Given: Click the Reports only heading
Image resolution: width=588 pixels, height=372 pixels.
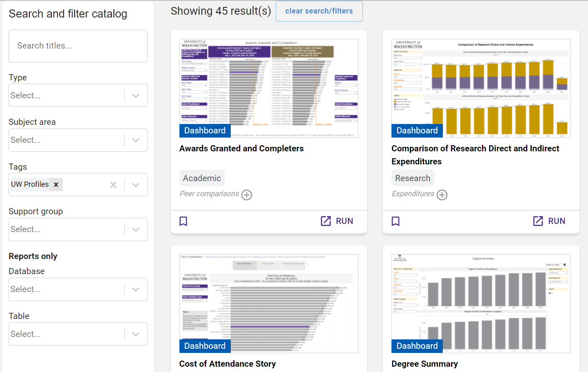Looking at the screenshot, I should [33, 256].
